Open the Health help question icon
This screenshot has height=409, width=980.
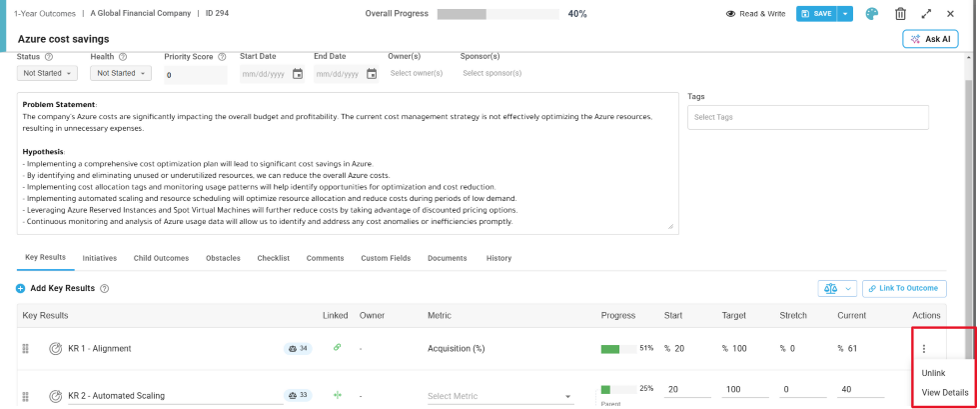[x=123, y=57]
